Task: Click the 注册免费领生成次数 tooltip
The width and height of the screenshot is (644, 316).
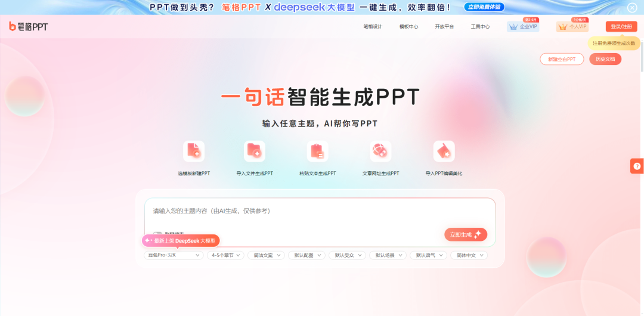Action: point(614,43)
